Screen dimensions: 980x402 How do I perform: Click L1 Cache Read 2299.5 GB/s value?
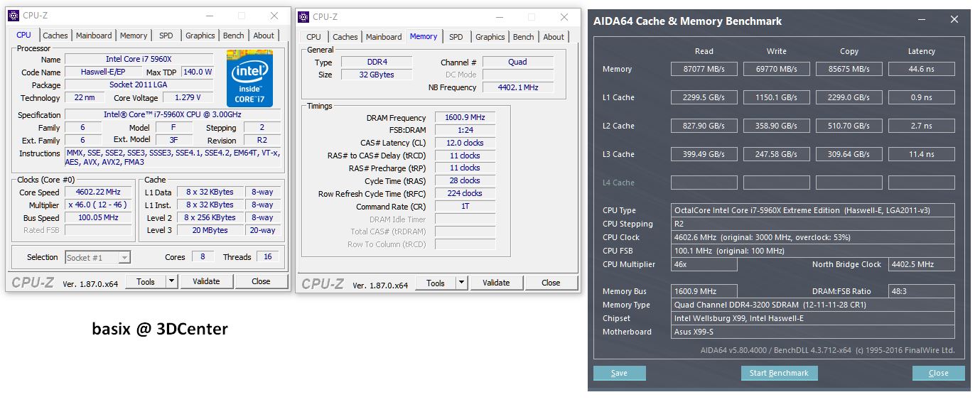click(x=704, y=97)
